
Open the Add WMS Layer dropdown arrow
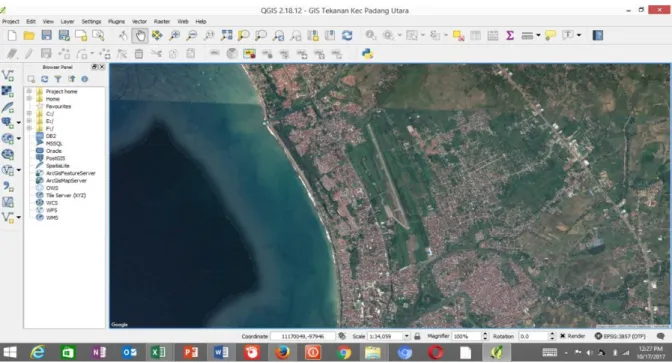click(x=18, y=139)
